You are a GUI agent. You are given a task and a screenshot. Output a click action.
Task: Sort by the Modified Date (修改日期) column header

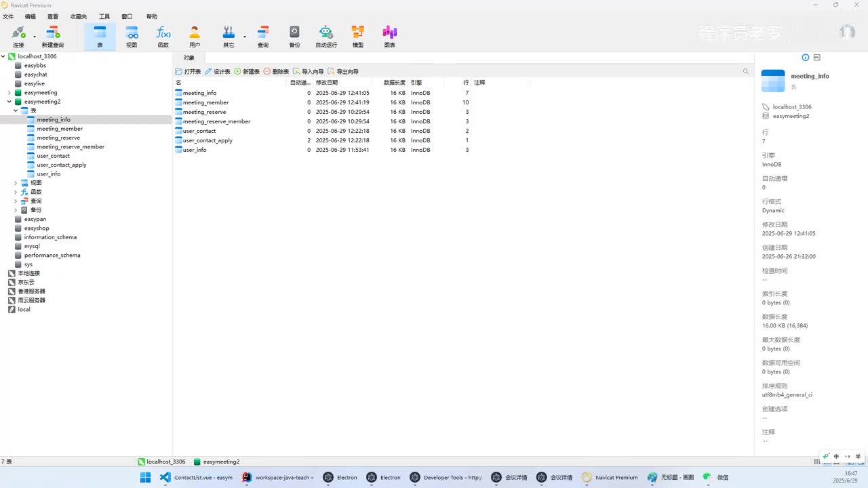coord(327,83)
